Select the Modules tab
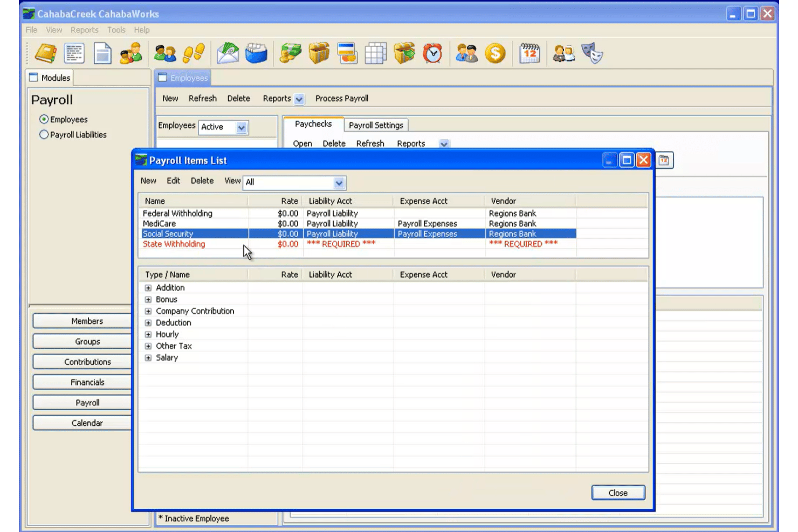 coord(50,78)
